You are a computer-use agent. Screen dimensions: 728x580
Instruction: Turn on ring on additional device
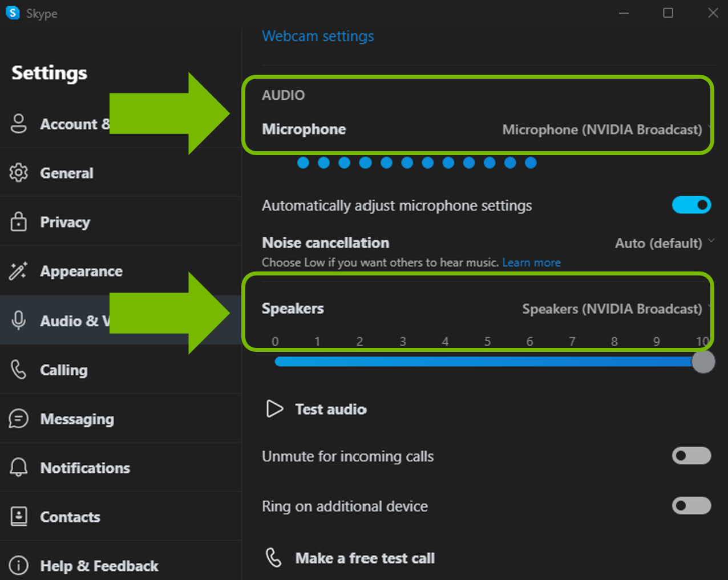click(691, 506)
